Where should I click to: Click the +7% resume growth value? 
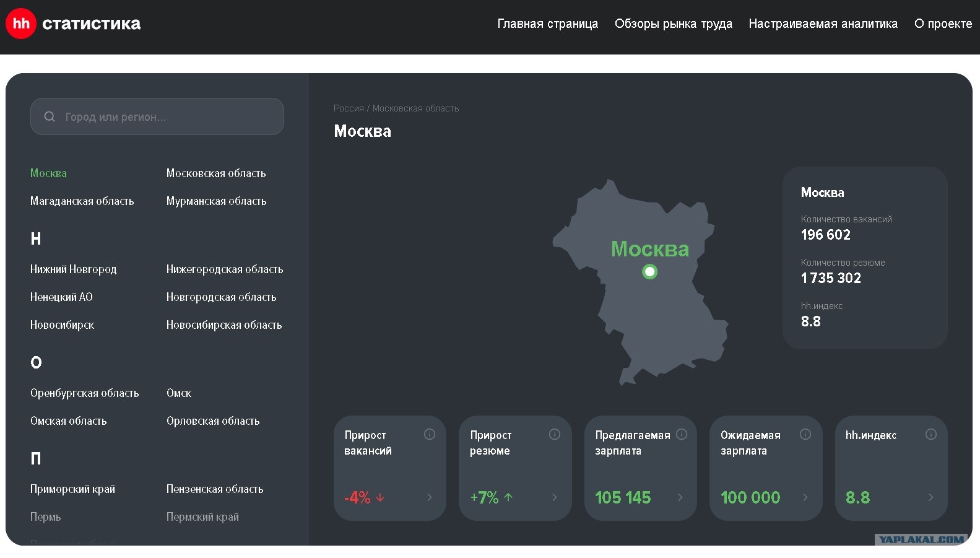484,497
